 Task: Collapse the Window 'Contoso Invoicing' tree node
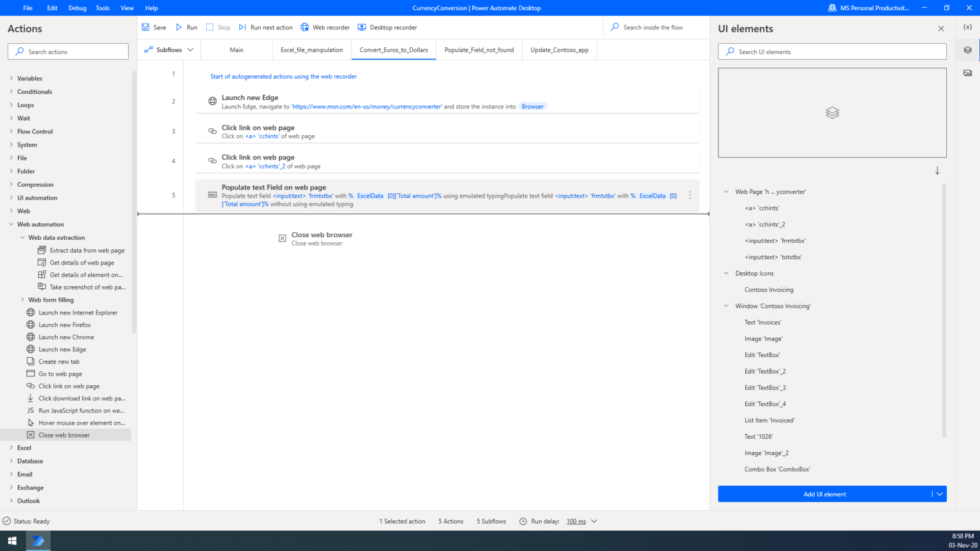(726, 306)
